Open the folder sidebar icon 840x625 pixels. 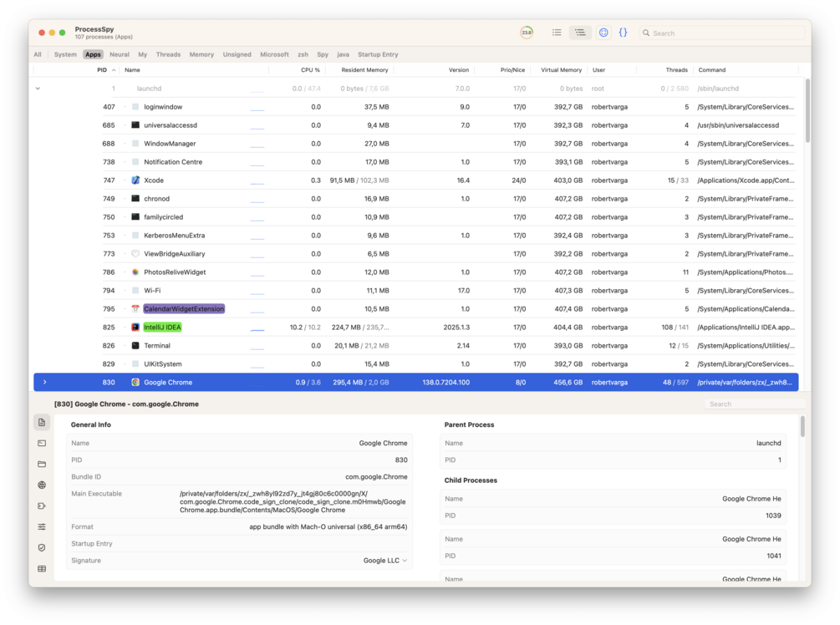[x=42, y=465]
